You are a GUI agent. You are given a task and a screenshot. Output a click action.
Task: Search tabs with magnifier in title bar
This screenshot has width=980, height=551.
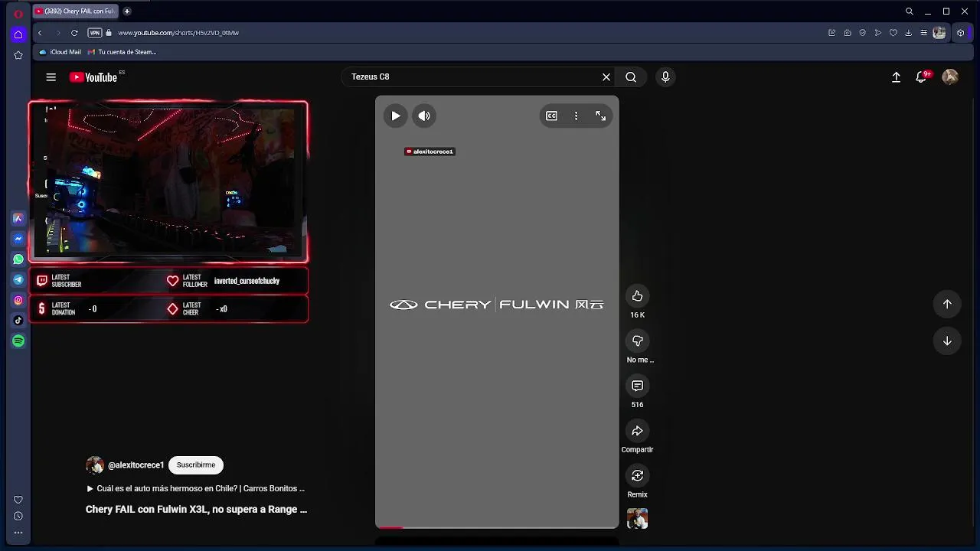click(909, 11)
